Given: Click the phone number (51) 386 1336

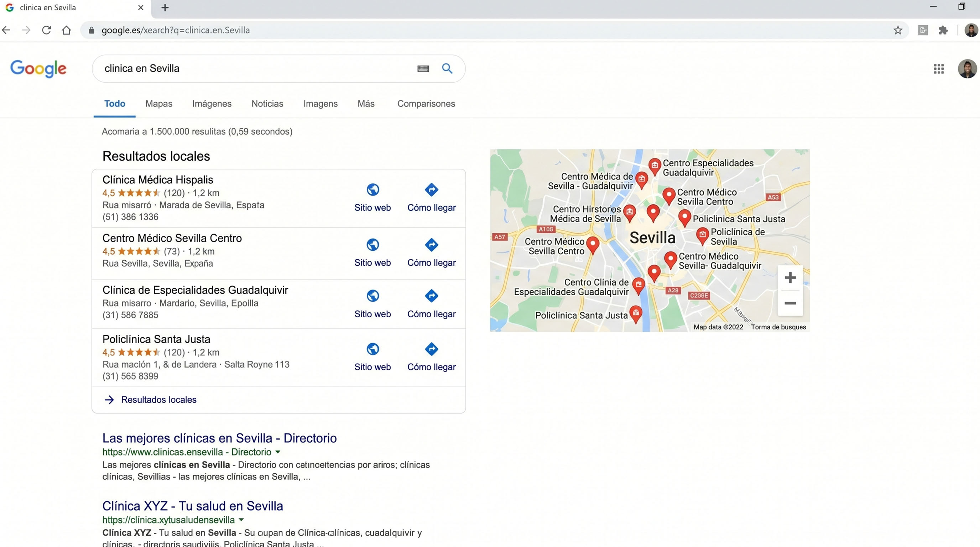Looking at the screenshot, I should [x=130, y=217].
